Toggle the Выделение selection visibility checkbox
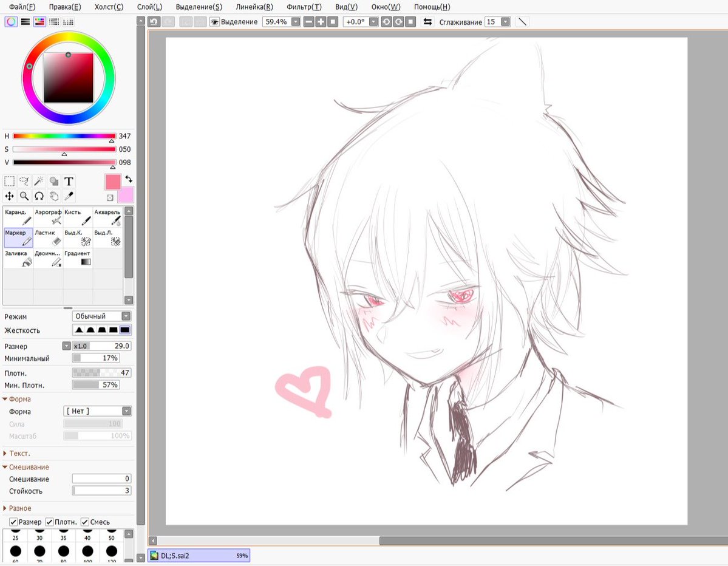The image size is (728, 566). click(x=214, y=22)
